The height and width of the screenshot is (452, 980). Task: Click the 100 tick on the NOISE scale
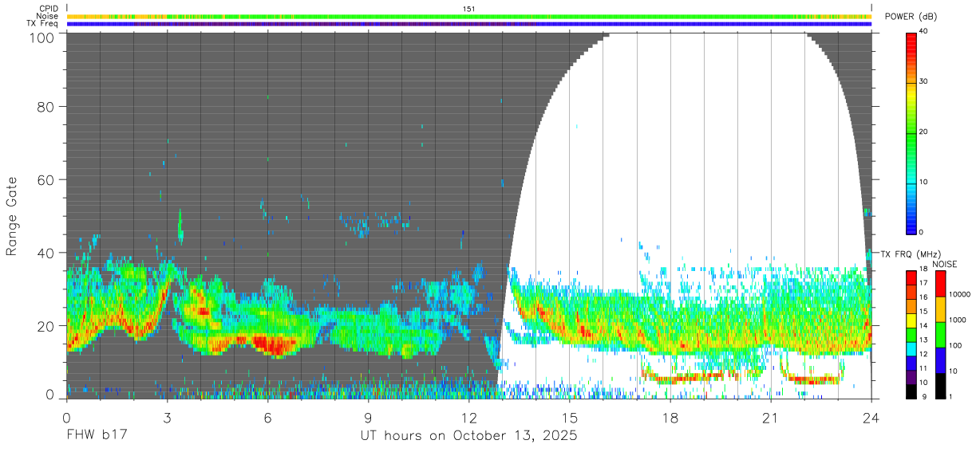[955, 346]
